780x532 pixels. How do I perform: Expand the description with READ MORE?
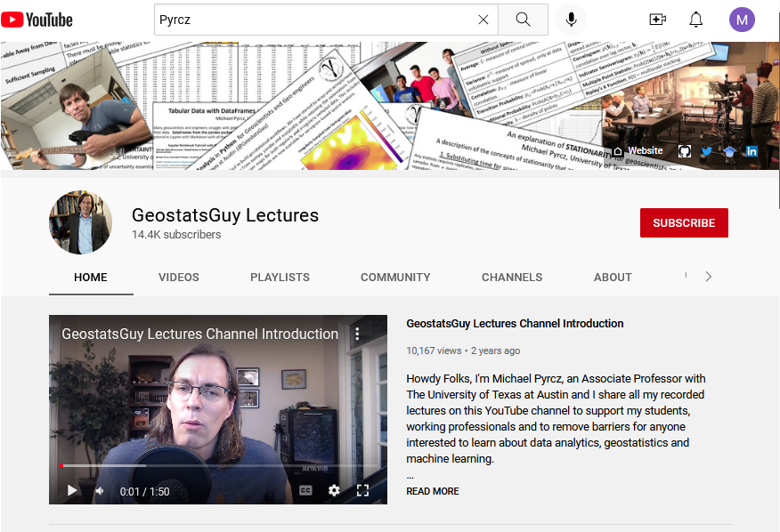[432, 491]
